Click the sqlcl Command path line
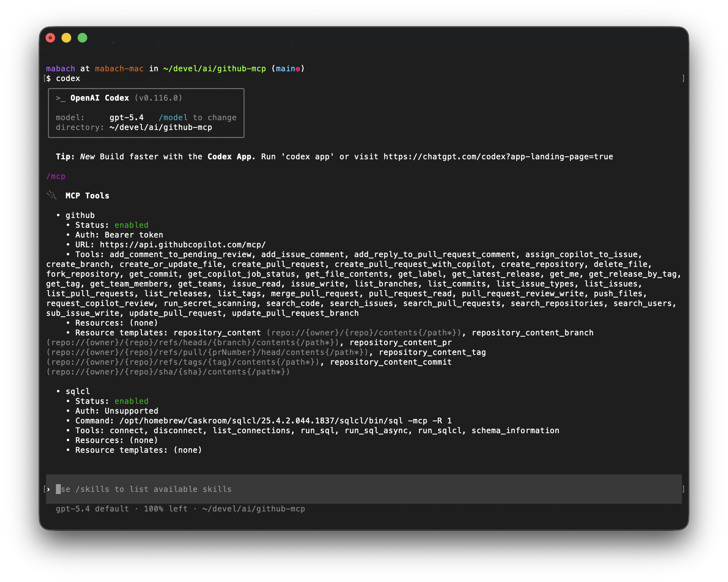 click(x=263, y=421)
